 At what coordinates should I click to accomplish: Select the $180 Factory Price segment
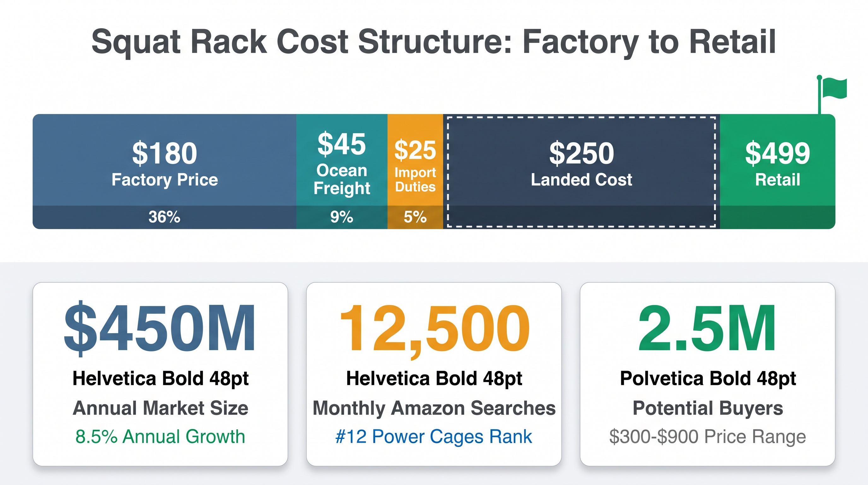164,171
